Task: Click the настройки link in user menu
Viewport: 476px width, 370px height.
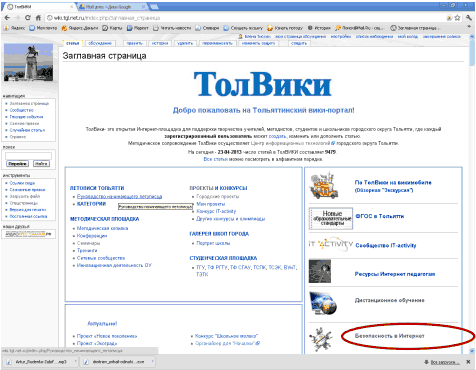Action: 341,36
